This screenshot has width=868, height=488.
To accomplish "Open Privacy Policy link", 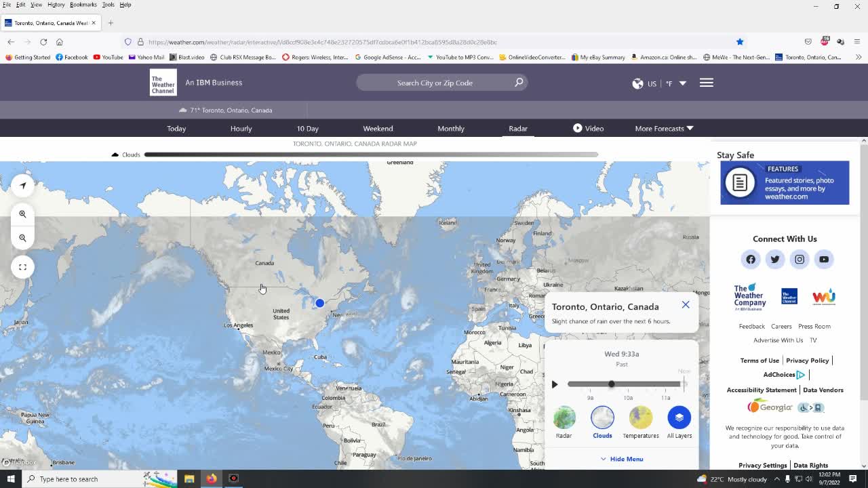I will point(808,361).
